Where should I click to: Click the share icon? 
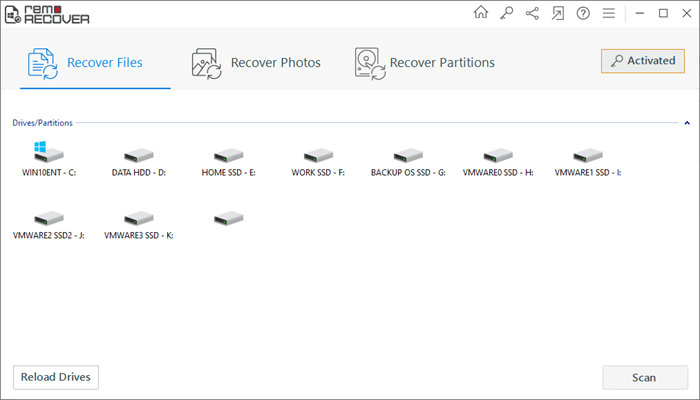point(532,14)
